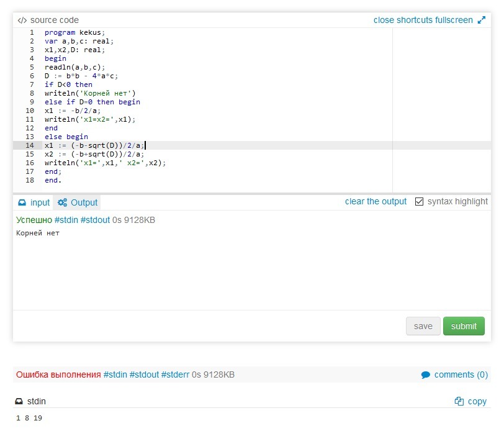Click on 'if D<0 then' line
The width and height of the screenshot is (504, 431).
click(x=68, y=84)
